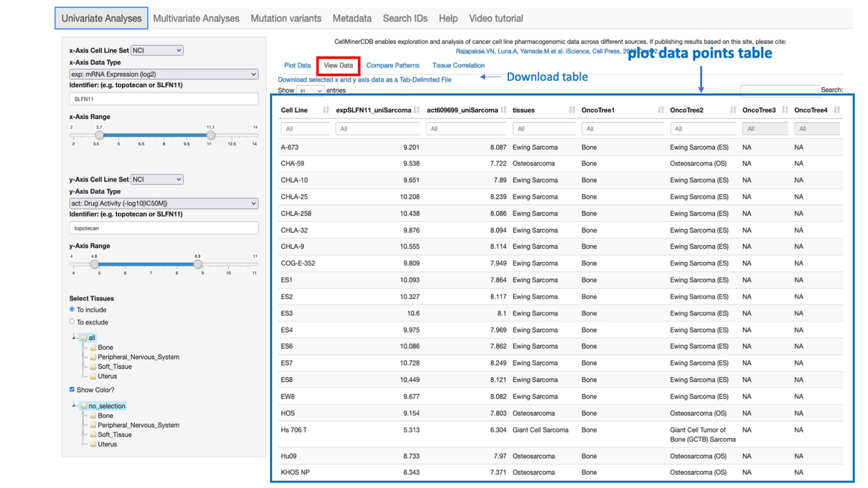This screenshot has height=488, width=868.
Task: Select the Bone folder icon under all
Action: 93,347
